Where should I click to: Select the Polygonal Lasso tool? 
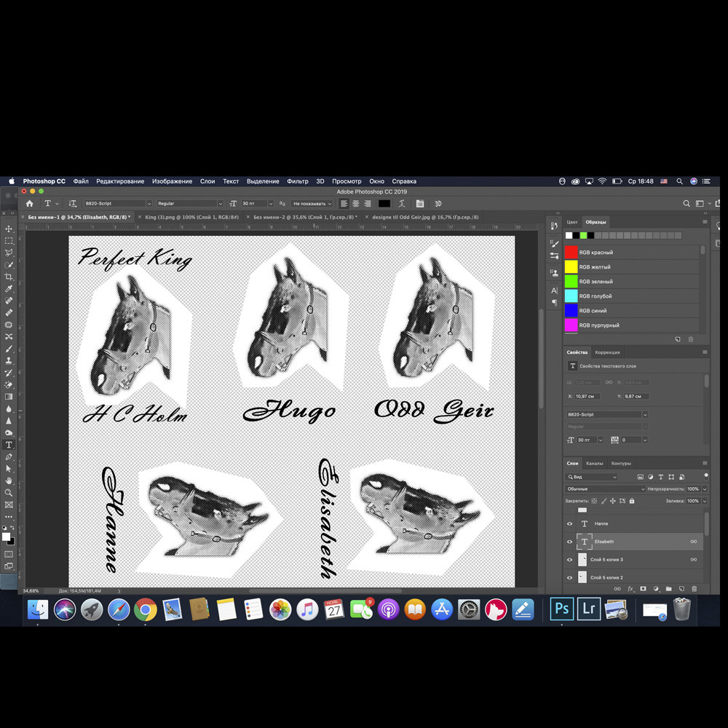point(9,253)
